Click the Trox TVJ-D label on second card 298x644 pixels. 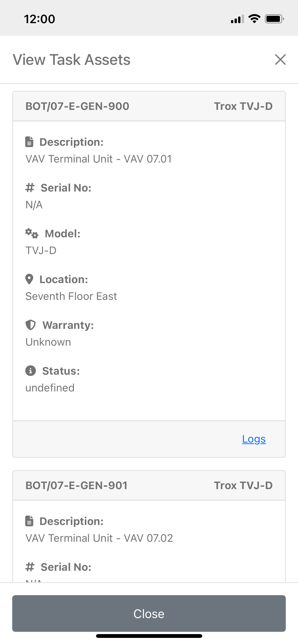243,486
